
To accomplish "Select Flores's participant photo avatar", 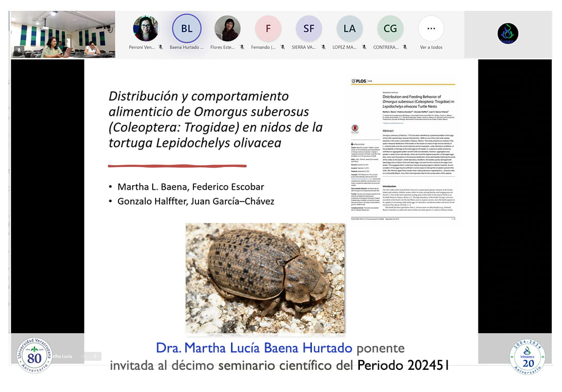I will (227, 28).
